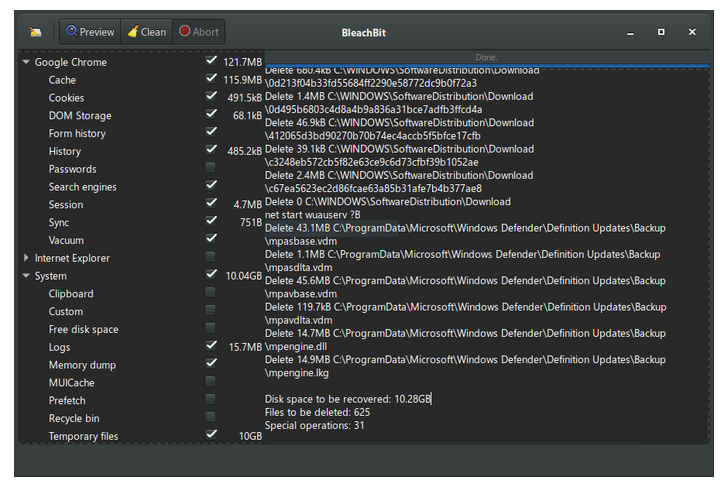Select the Prefetch tree item
This screenshot has width=720, height=485.
click(67, 400)
